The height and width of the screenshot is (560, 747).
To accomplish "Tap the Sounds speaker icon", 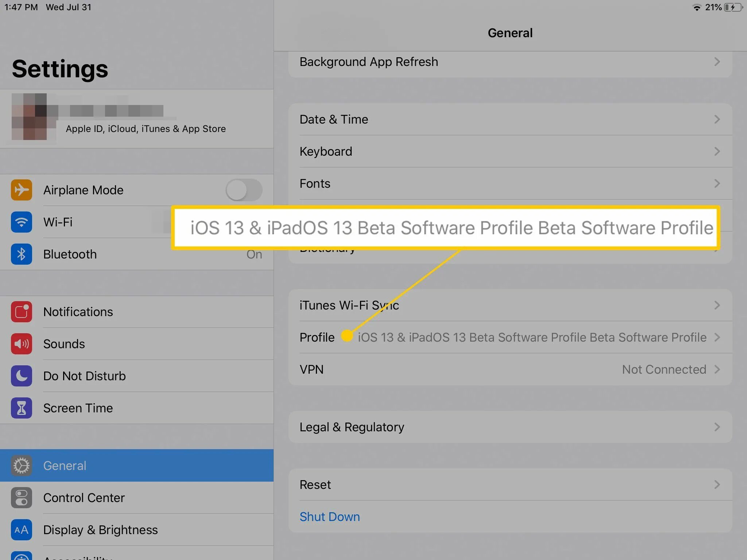I will point(21,344).
